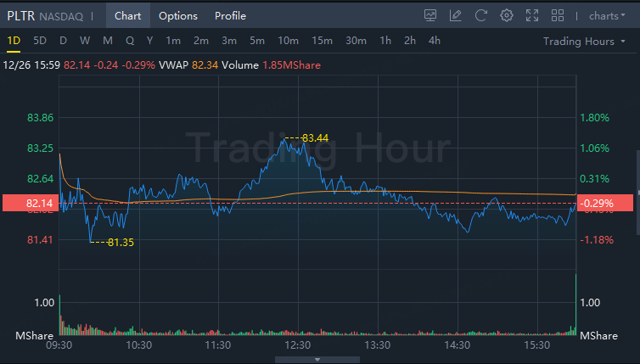Open the multi-chart grid layout icon
Image resolution: width=640 pixels, height=364 pixels.
558,15
